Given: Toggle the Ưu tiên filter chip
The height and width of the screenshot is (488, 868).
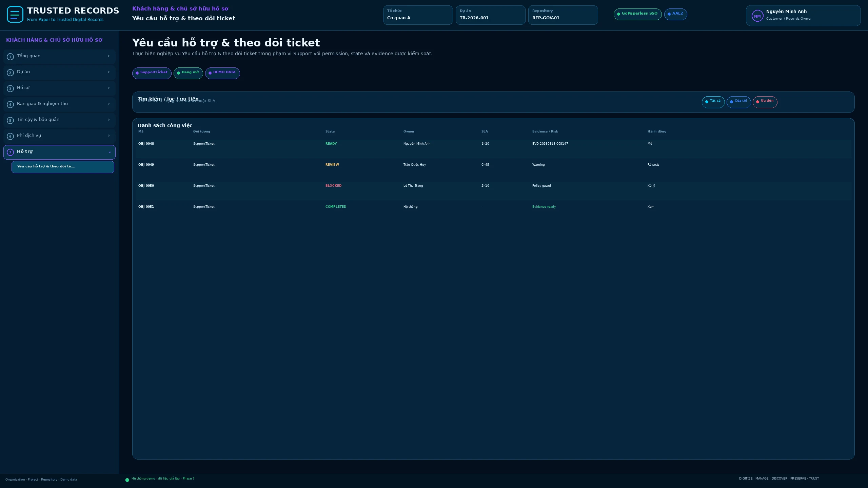Looking at the screenshot, I should [765, 102].
